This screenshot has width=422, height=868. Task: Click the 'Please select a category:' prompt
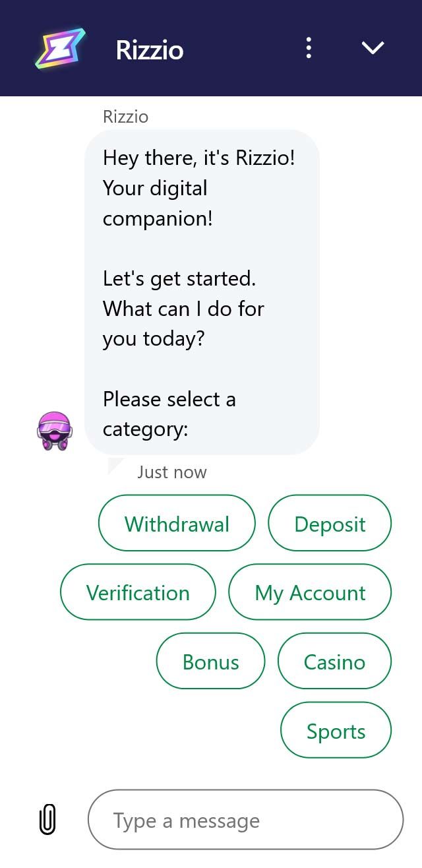click(169, 414)
